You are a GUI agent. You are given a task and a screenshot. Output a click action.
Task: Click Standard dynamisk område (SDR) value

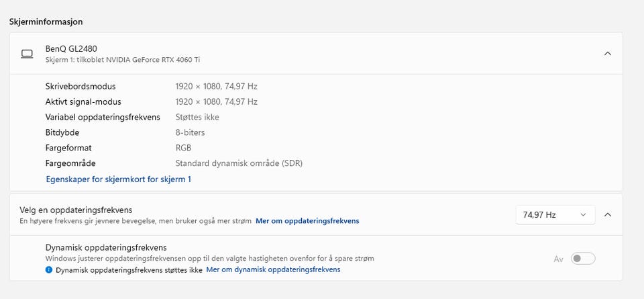click(239, 163)
